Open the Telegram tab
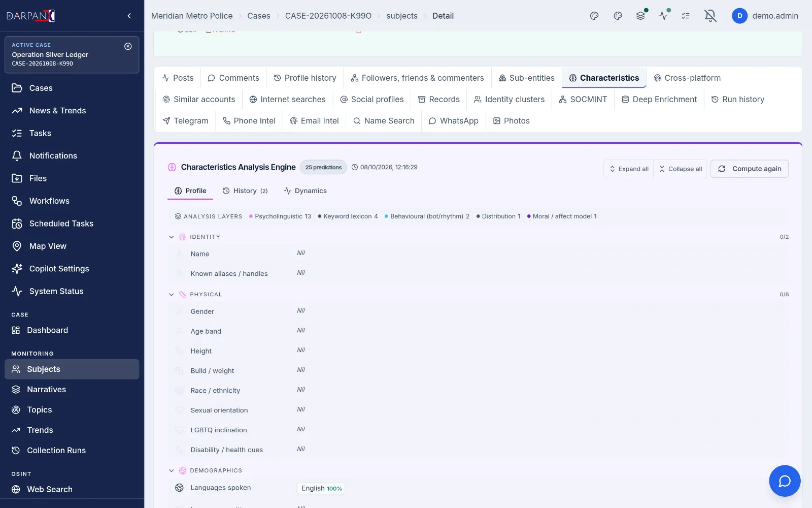Image resolution: width=812 pixels, height=508 pixels. (x=185, y=120)
